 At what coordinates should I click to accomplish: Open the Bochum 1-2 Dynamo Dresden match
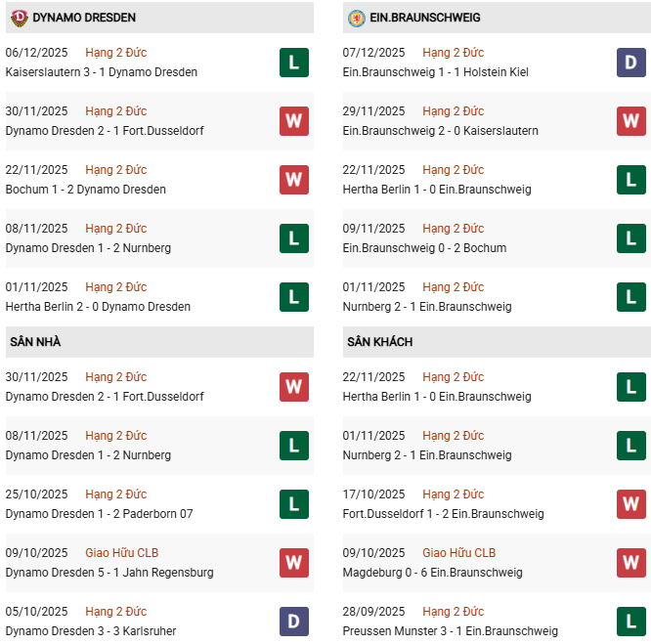(x=86, y=190)
